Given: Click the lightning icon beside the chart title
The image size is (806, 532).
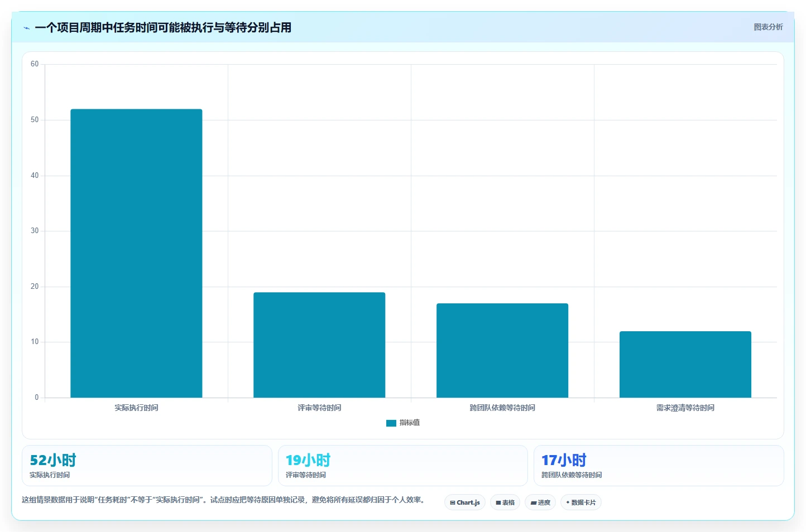Looking at the screenshot, I should pos(26,28).
